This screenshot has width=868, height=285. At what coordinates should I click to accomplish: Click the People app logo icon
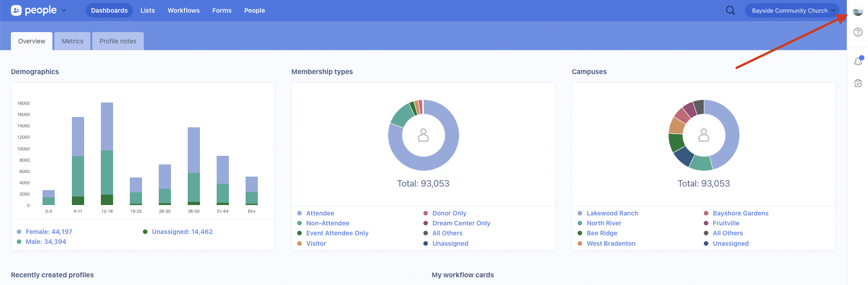[x=16, y=10]
